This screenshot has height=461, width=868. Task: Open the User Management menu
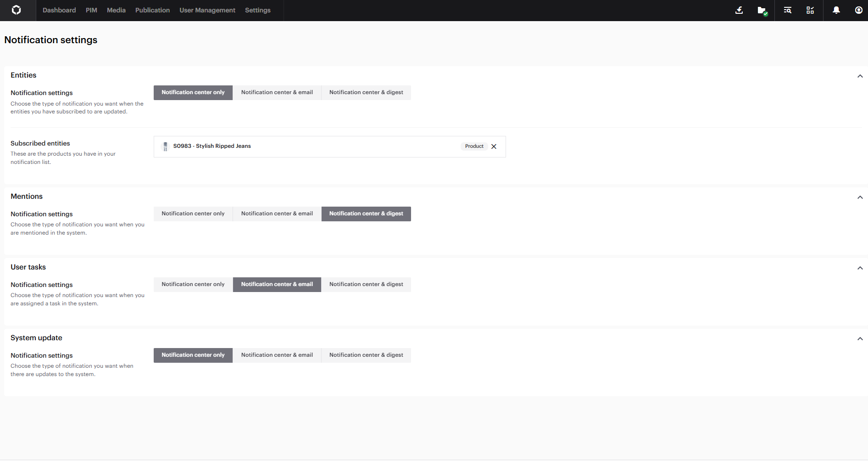tap(207, 10)
